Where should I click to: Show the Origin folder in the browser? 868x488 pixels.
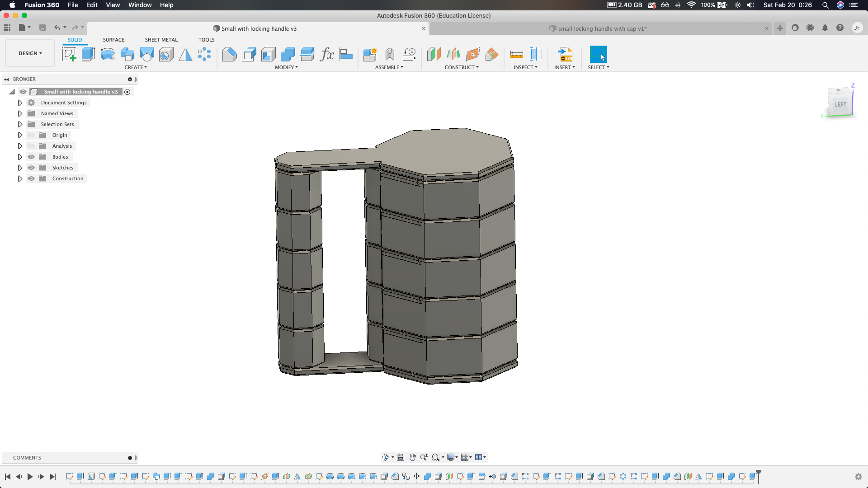pyautogui.click(x=31, y=135)
